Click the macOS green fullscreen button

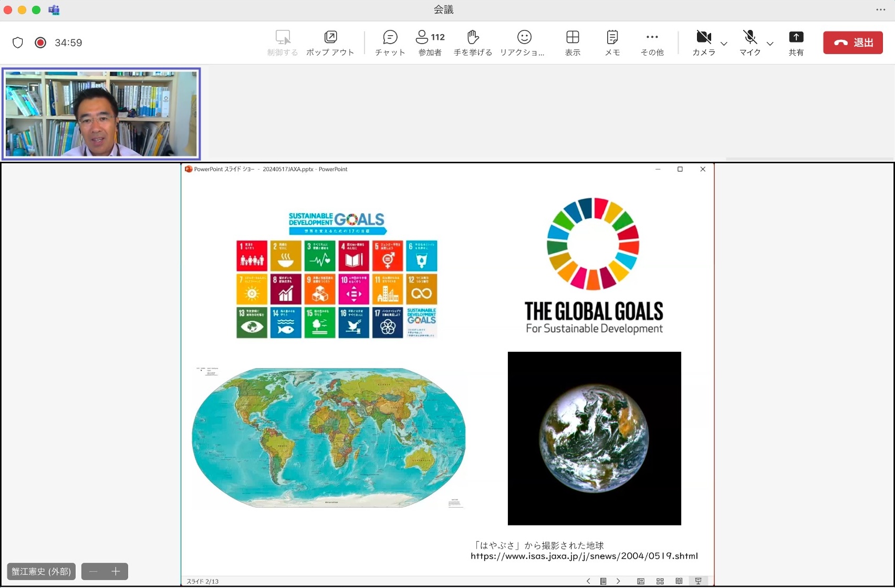pos(36,10)
